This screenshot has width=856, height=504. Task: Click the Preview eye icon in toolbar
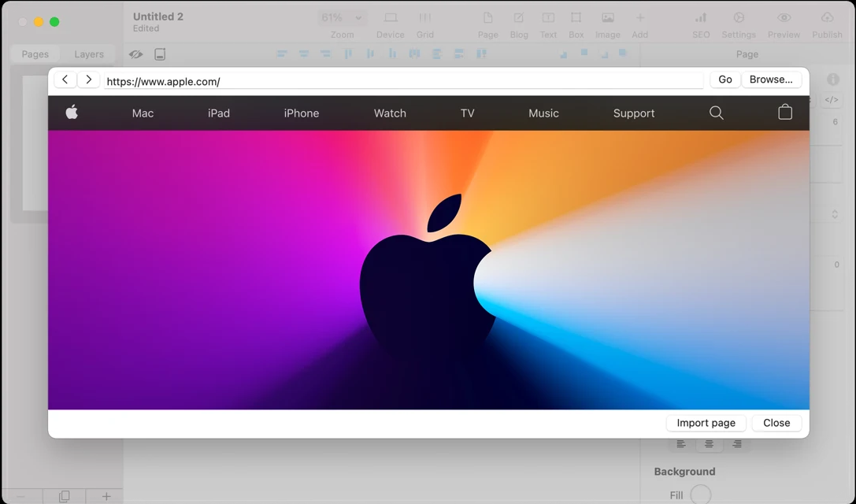click(x=783, y=18)
